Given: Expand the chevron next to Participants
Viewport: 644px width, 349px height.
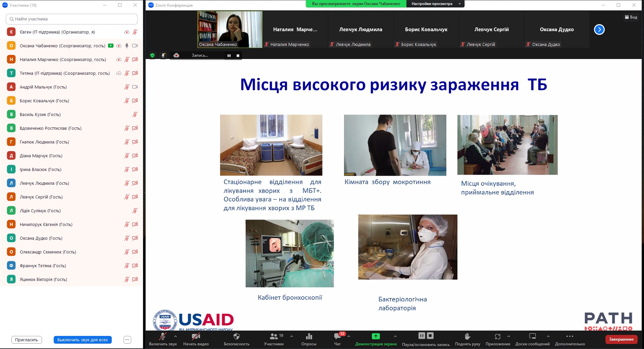Looking at the screenshot, I should [291, 336].
